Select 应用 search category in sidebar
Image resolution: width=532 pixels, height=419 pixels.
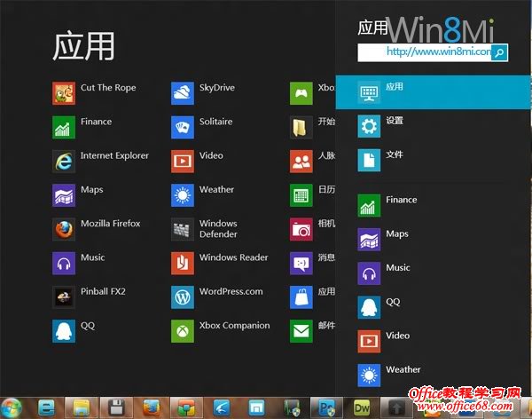pos(434,92)
